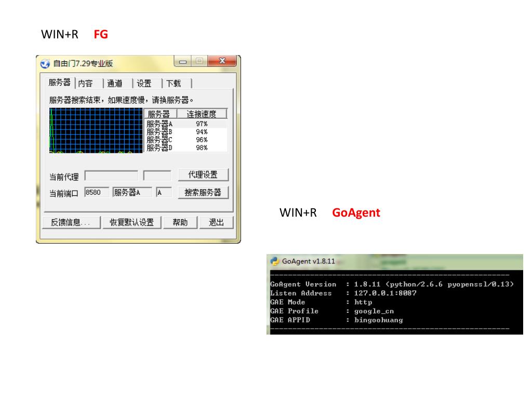
Task: Open the 通道 tab
Action: [x=114, y=84]
